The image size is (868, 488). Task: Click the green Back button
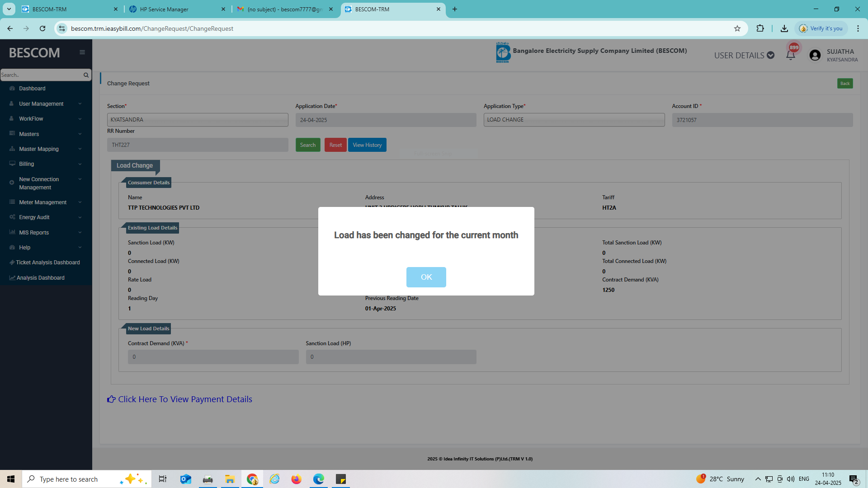click(844, 84)
